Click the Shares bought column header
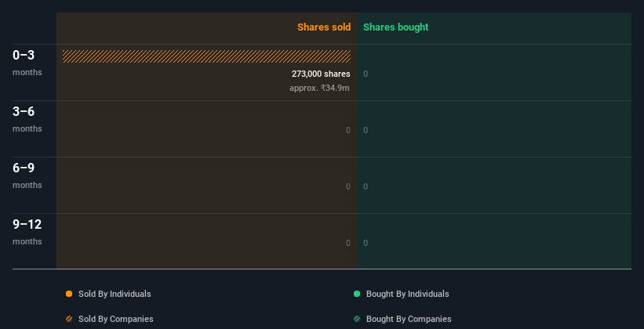The height and width of the screenshot is (329, 644). [x=396, y=27]
